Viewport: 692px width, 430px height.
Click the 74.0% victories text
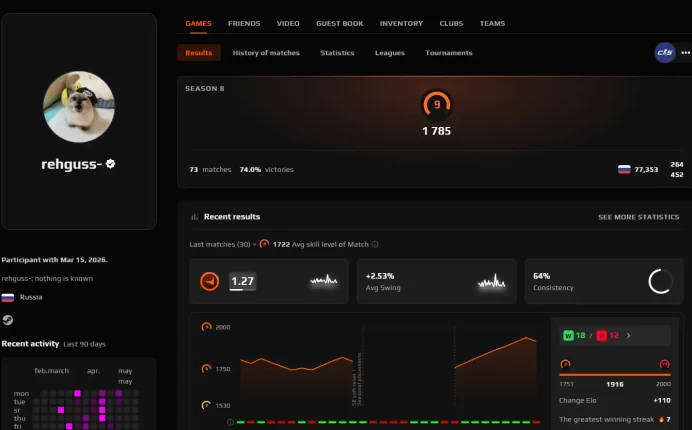pyautogui.click(x=266, y=170)
